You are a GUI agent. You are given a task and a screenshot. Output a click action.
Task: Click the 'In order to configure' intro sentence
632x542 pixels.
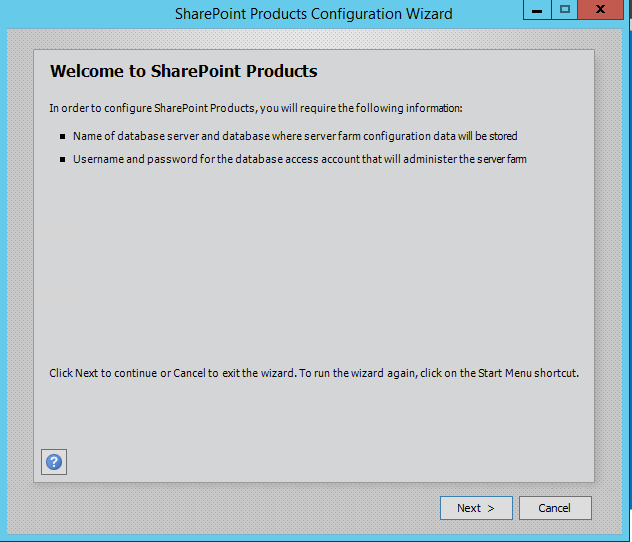pos(256,108)
